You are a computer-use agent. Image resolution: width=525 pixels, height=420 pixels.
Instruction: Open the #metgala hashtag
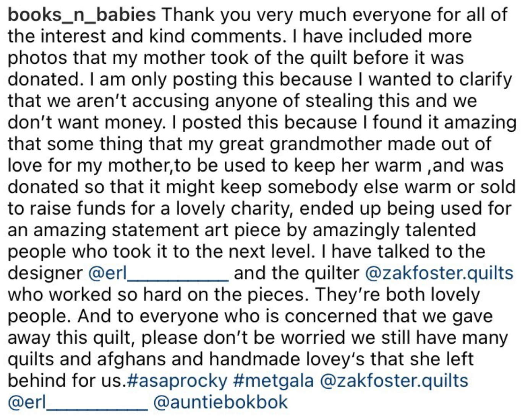[x=273, y=381]
